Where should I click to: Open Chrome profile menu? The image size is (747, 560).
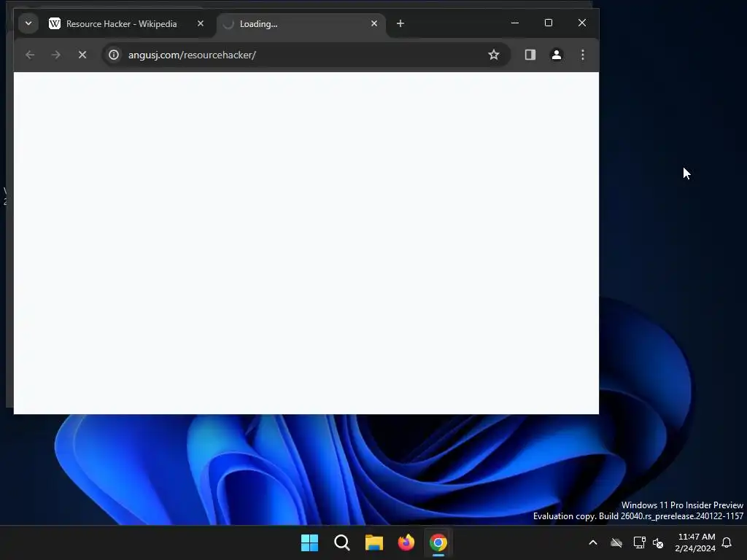pos(557,55)
